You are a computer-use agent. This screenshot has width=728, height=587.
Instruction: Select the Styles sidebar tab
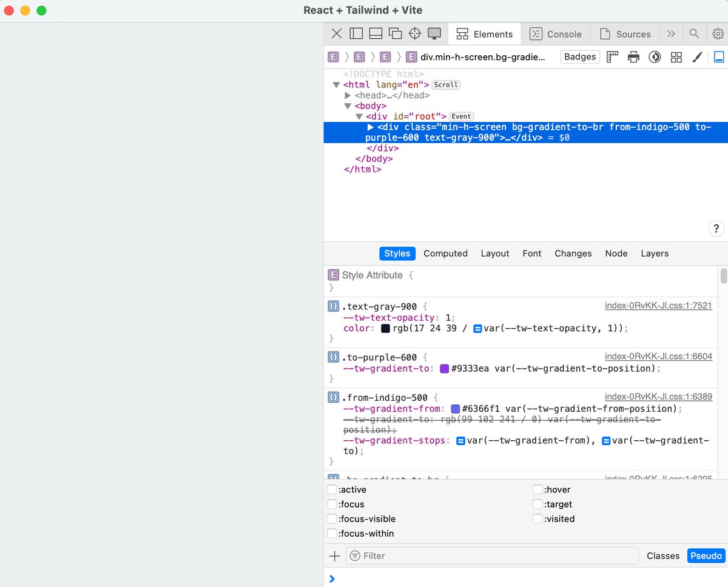397,253
